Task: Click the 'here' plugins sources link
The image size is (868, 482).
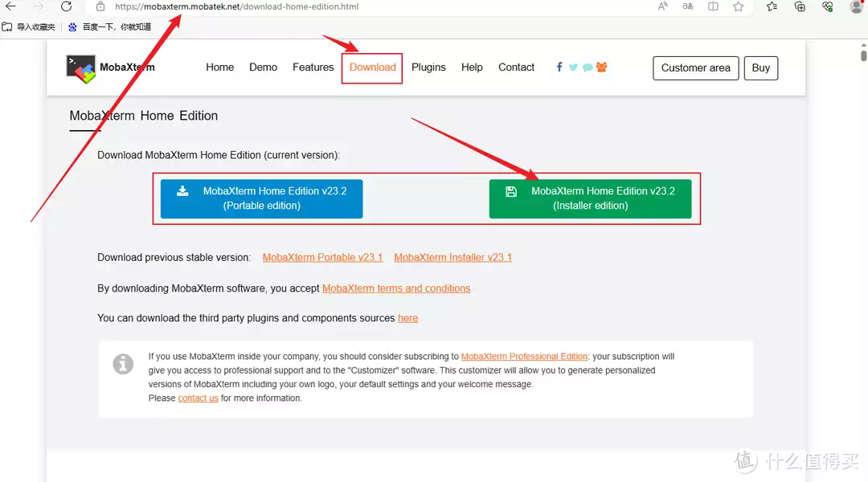Action: 407,318
